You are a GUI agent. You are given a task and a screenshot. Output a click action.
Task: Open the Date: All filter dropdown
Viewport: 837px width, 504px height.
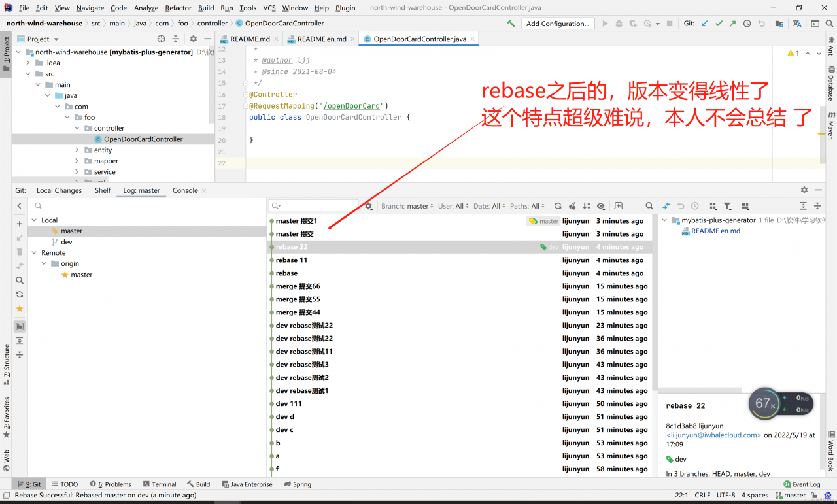coord(490,206)
